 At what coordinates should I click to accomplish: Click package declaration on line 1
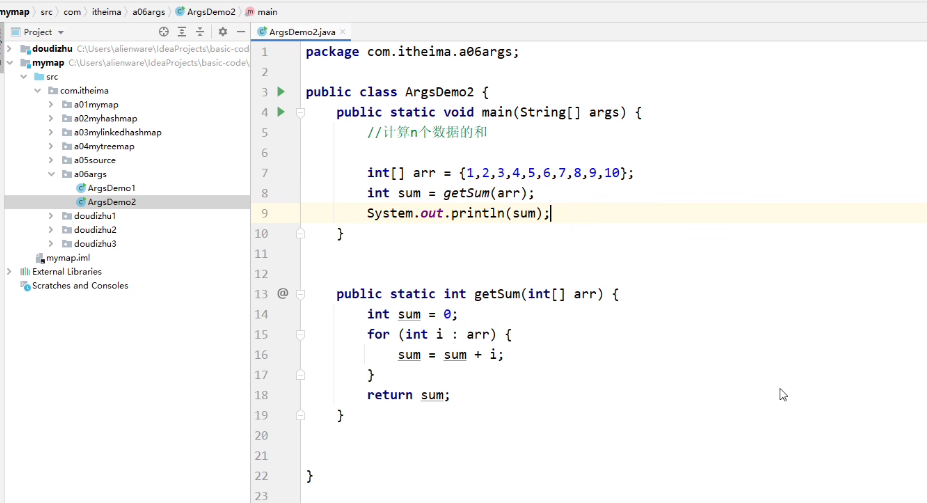(x=412, y=52)
